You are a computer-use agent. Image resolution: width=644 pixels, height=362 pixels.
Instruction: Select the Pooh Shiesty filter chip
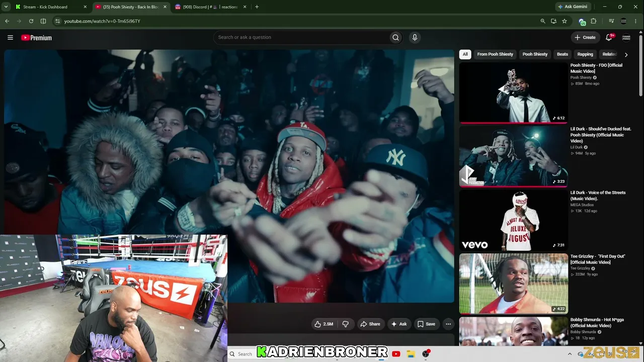[x=535, y=54]
